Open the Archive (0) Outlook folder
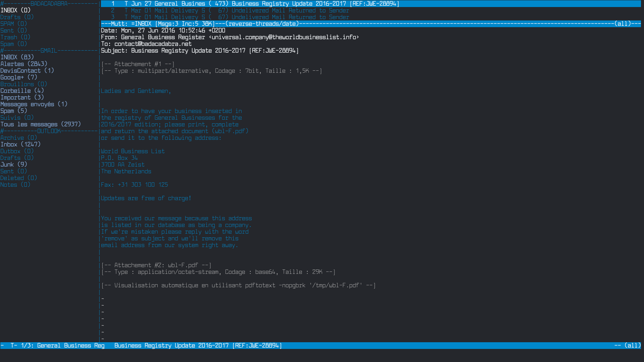Image resolution: width=644 pixels, height=362 pixels. tap(18, 138)
